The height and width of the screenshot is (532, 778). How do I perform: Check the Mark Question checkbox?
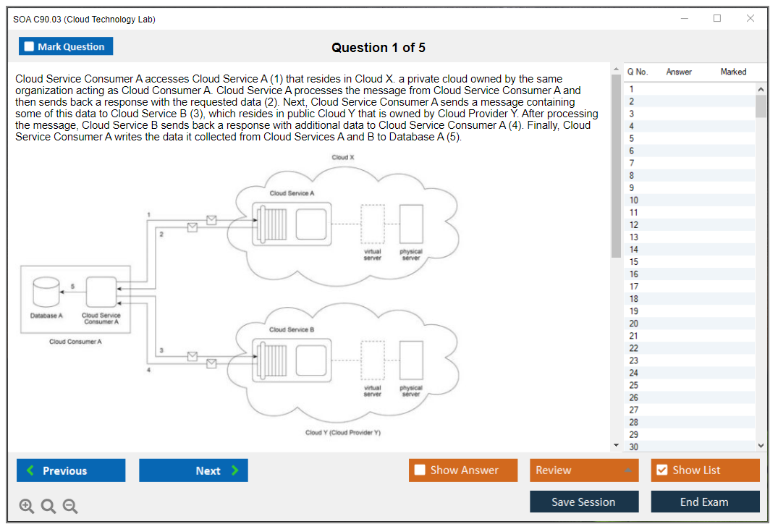tap(30, 46)
